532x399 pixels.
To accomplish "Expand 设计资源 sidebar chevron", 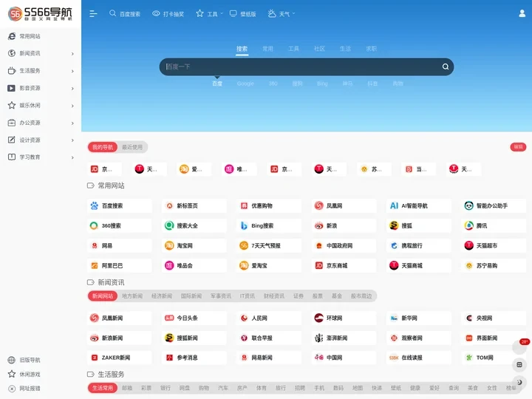I will click(x=72, y=140).
